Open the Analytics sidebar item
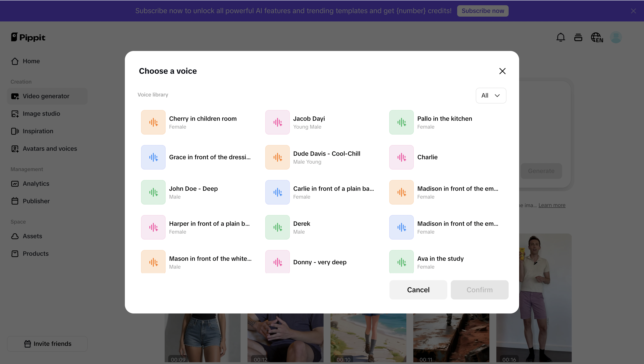 tap(36, 184)
